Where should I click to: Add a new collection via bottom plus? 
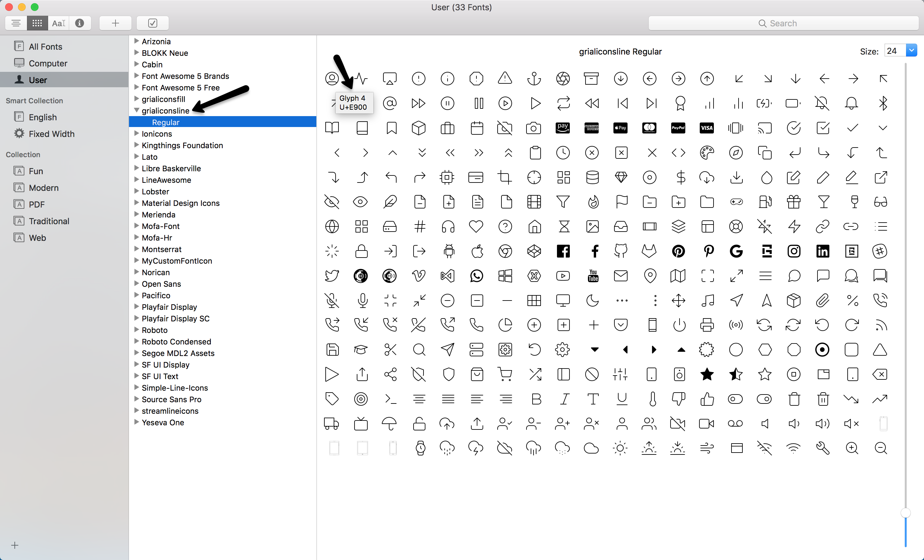tap(15, 545)
